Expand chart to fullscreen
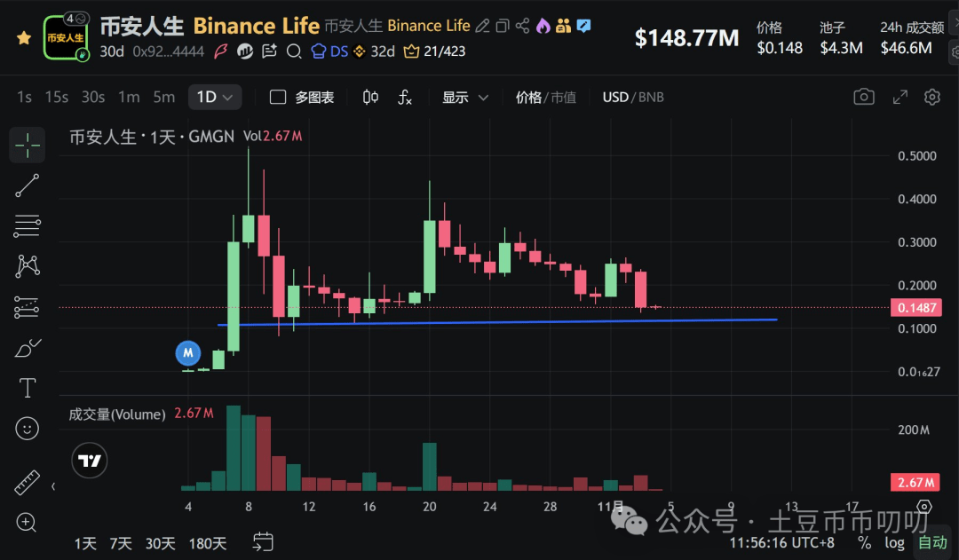Image resolution: width=959 pixels, height=560 pixels. tap(900, 97)
